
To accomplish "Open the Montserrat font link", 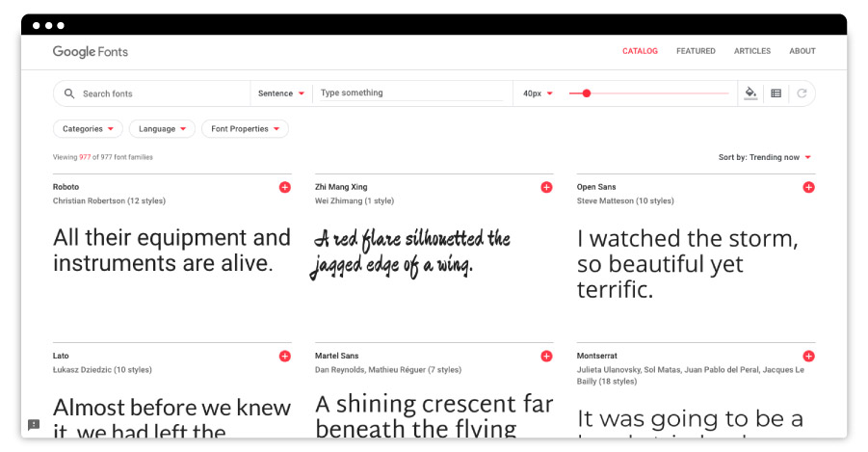I will point(596,356).
